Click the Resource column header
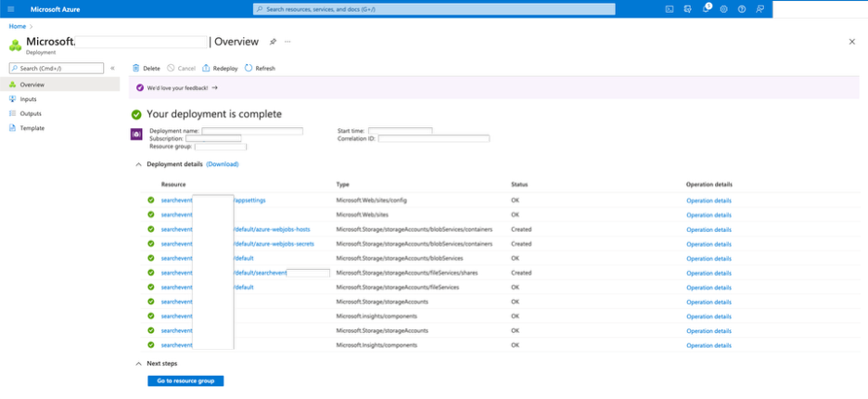 coord(173,185)
